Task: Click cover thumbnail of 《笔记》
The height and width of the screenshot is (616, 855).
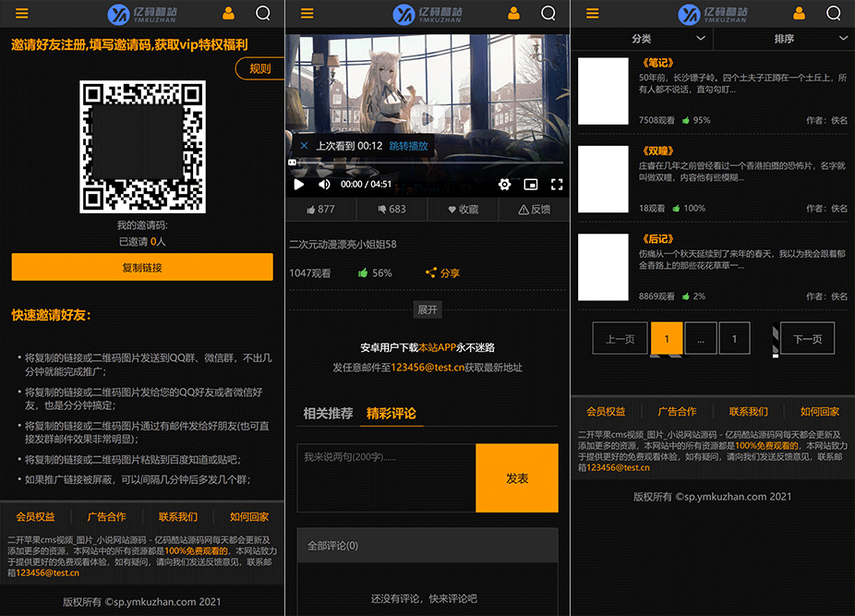Action: 603,91
